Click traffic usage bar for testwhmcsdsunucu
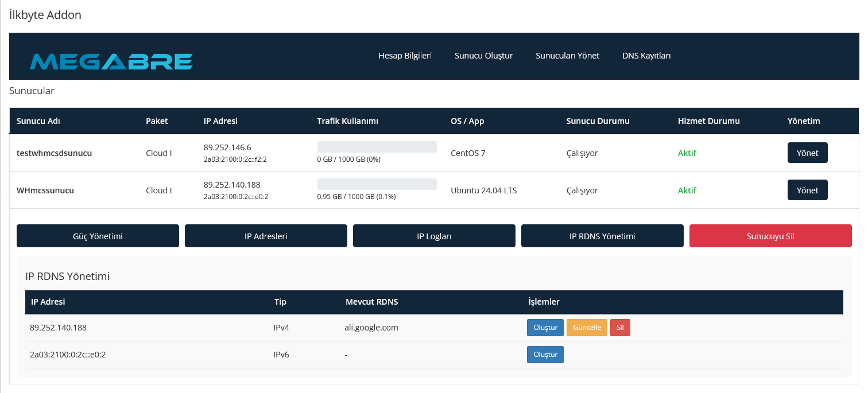This screenshot has width=868, height=393. click(x=377, y=147)
